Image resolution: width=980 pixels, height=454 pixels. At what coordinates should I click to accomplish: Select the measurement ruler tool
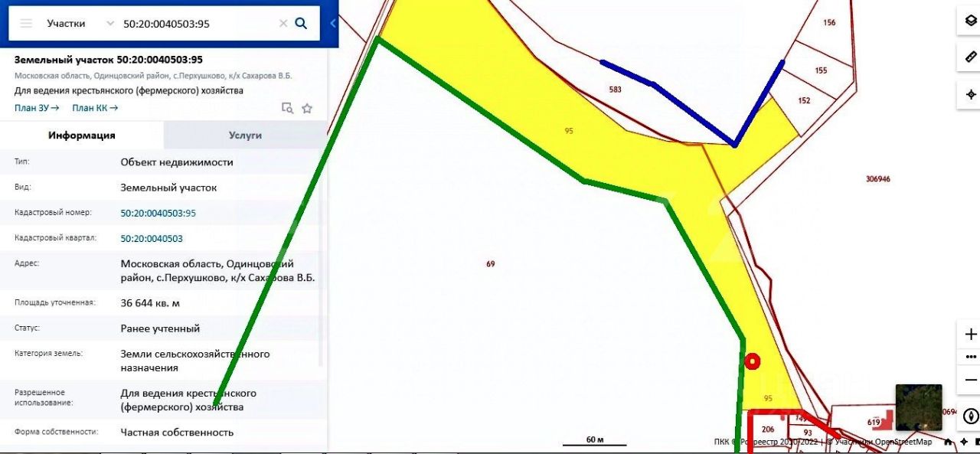click(x=970, y=57)
